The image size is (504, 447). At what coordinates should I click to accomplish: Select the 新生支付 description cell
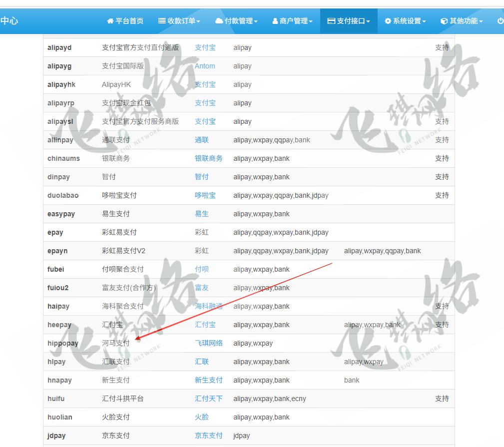[116, 380]
